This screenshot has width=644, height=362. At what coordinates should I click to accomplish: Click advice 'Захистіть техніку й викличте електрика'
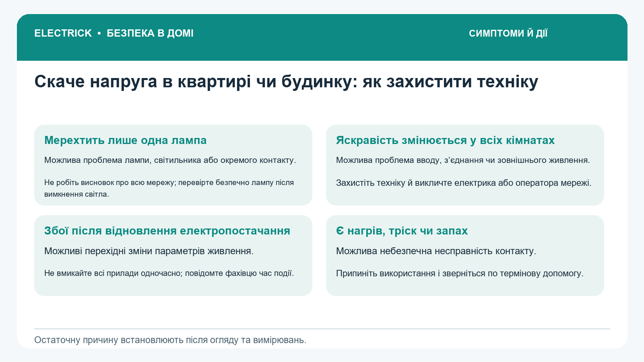click(464, 183)
